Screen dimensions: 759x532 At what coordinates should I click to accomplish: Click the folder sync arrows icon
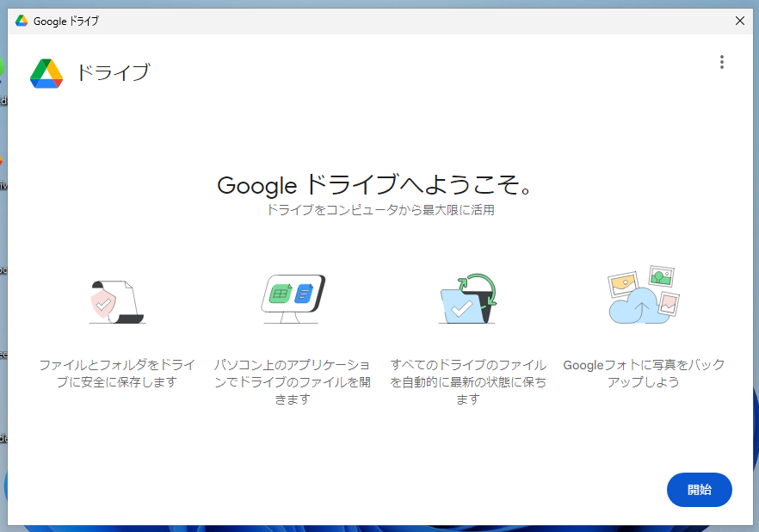[x=468, y=299]
